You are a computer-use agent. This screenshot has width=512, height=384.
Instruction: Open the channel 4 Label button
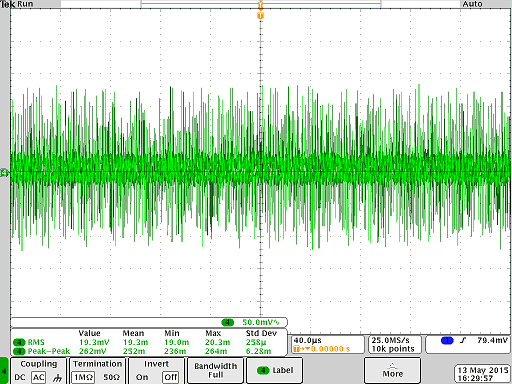tap(275, 370)
